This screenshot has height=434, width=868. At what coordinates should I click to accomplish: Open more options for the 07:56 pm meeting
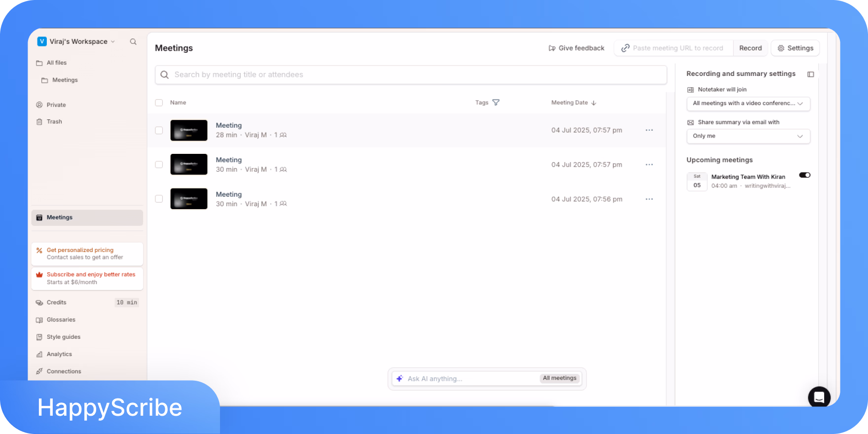pyautogui.click(x=649, y=199)
